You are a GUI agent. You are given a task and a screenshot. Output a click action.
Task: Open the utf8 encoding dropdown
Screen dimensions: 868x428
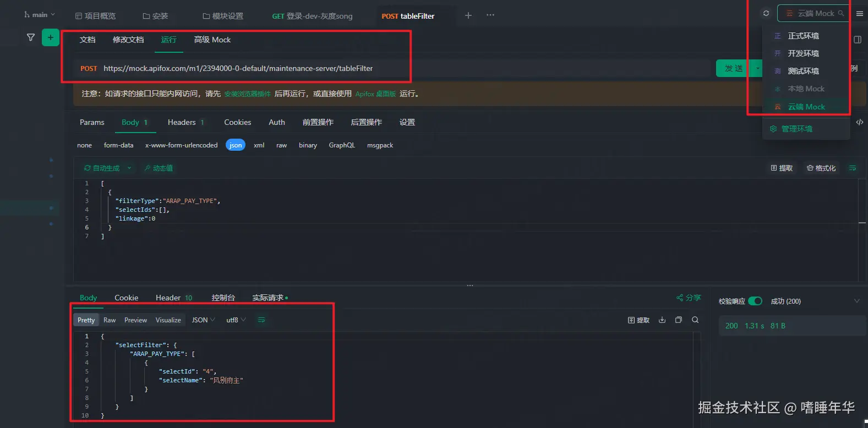click(236, 320)
